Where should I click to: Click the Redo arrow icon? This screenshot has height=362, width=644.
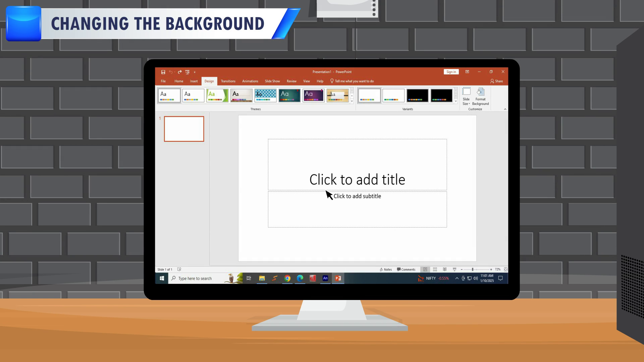pyautogui.click(x=180, y=72)
